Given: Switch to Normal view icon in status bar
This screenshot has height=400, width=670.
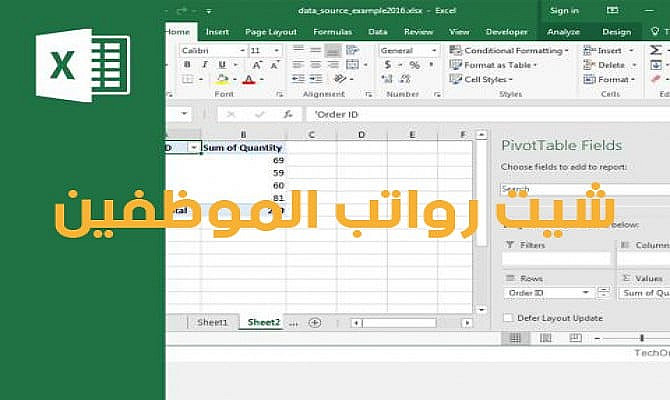Looking at the screenshot, I should click(515, 338).
